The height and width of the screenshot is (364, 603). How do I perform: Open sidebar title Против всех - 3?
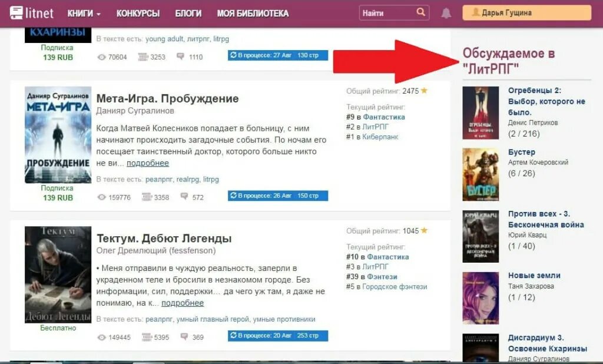(546, 219)
